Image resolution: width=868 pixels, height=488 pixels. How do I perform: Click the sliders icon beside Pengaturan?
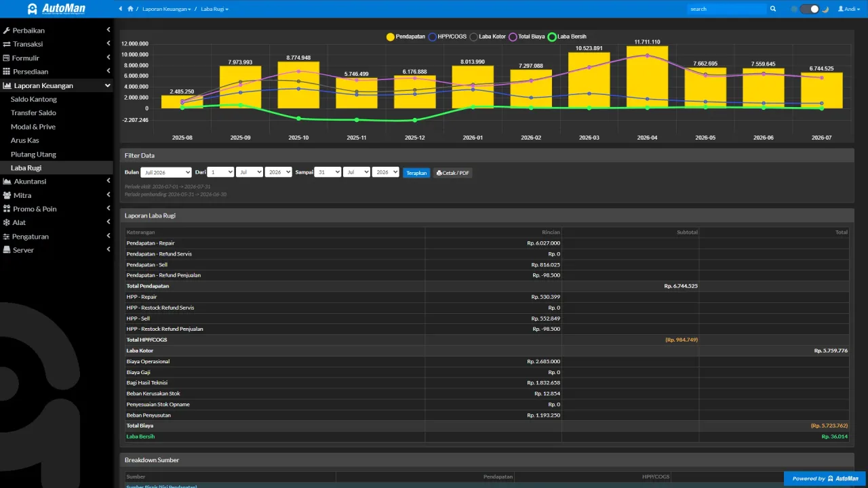6,237
